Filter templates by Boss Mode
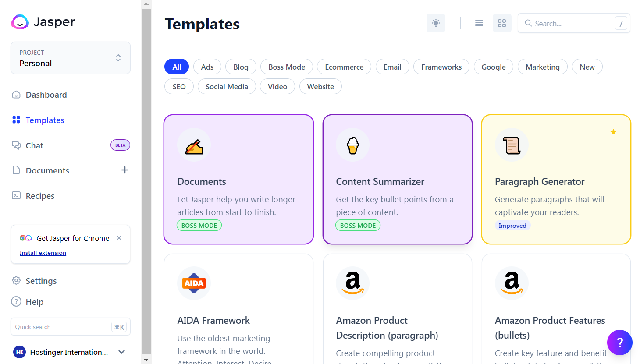The height and width of the screenshot is (364, 640). [286, 67]
